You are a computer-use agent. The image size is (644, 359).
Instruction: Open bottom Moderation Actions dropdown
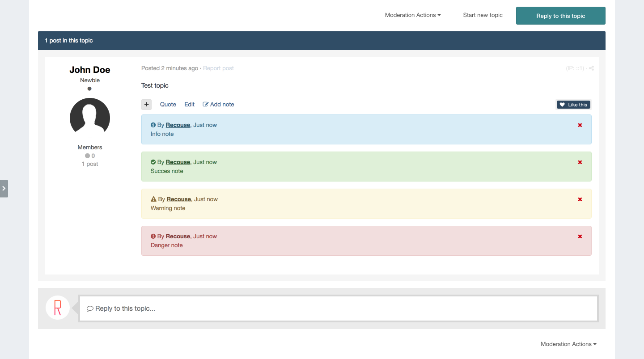(568, 344)
